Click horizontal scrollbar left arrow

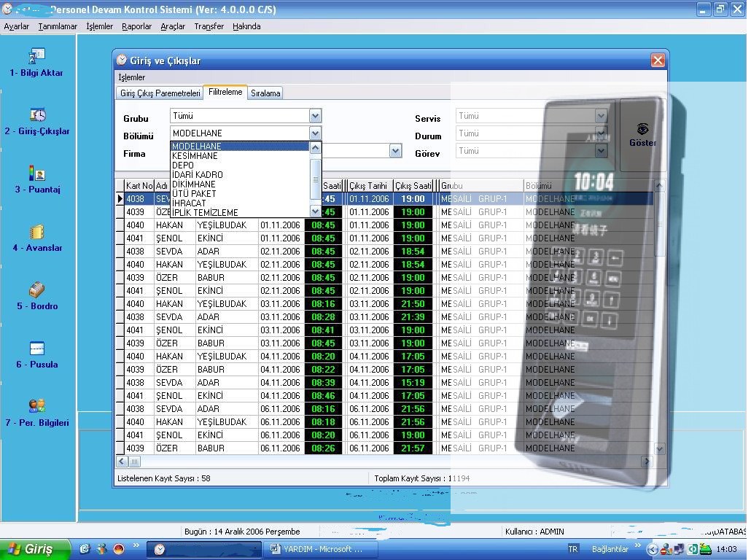[122, 462]
